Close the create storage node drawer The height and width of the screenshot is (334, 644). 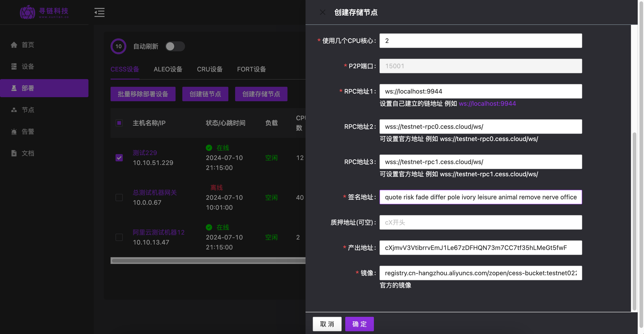coord(322,12)
